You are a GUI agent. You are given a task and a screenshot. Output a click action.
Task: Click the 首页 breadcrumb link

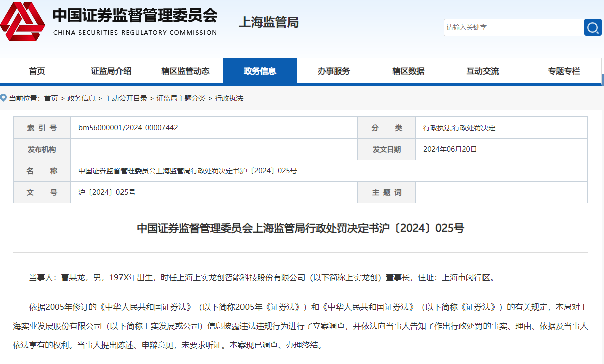click(51, 98)
